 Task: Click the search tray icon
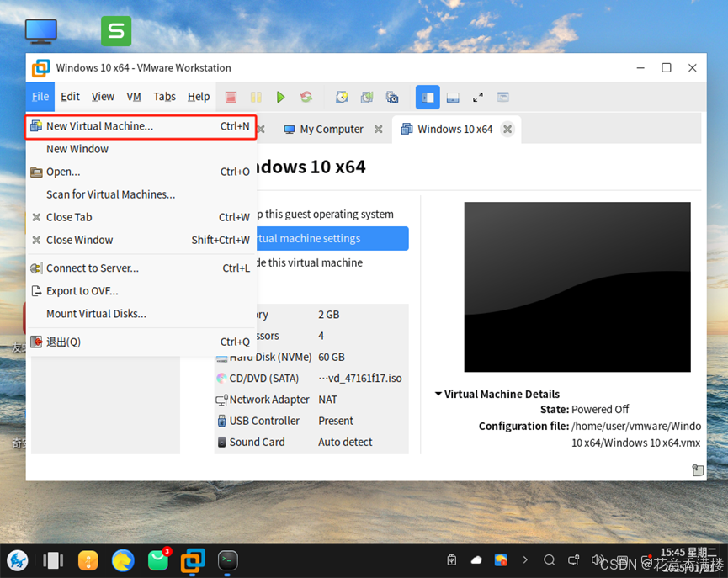tap(550, 559)
